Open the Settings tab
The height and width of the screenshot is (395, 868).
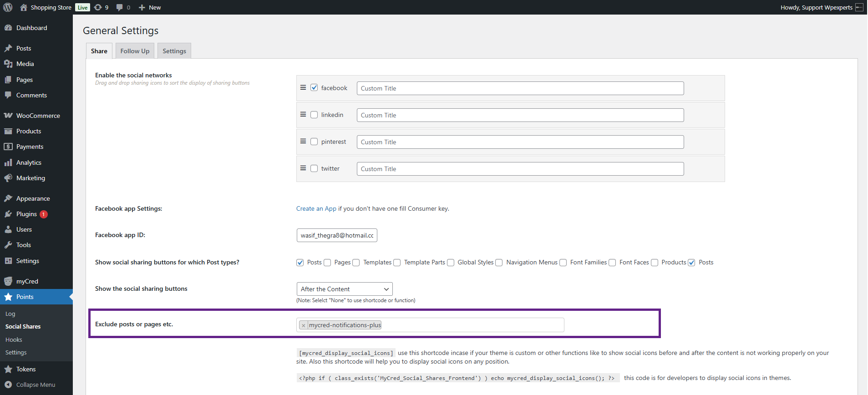click(174, 51)
